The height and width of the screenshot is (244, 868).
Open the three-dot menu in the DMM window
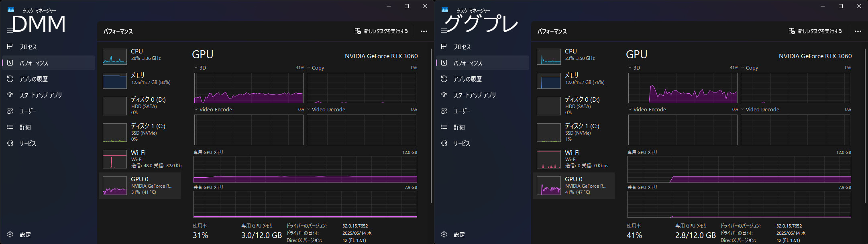pyautogui.click(x=424, y=31)
